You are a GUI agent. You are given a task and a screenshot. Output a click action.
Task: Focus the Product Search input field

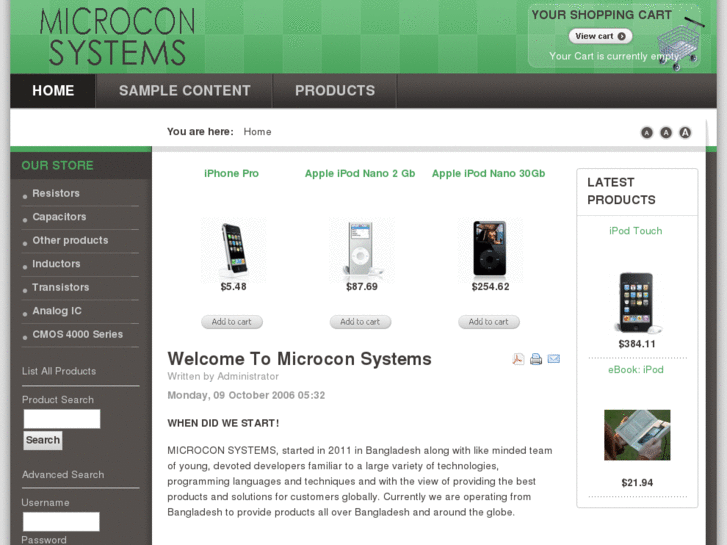pyautogui.click(x=62, y=419)
